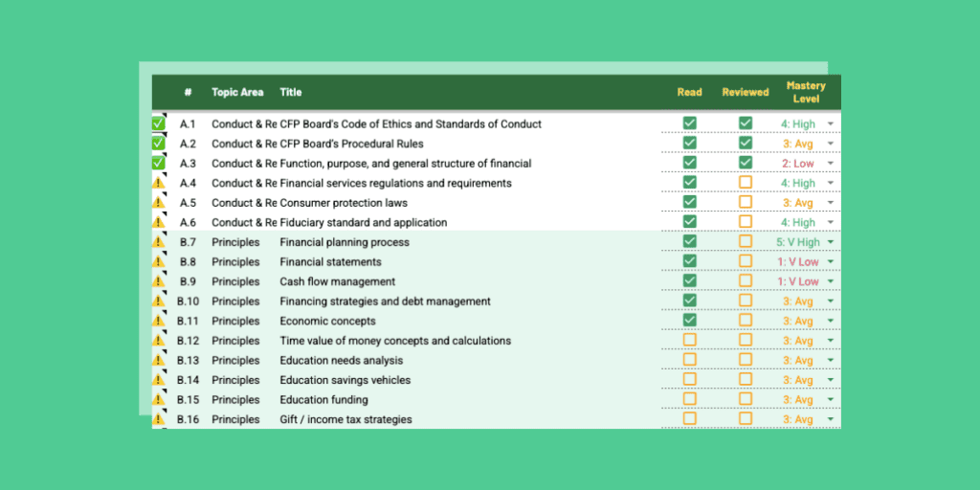Click the warning status icon for B.12
Image resolution: width=980 pixels, height=490 pixels.
pos(158,341)
